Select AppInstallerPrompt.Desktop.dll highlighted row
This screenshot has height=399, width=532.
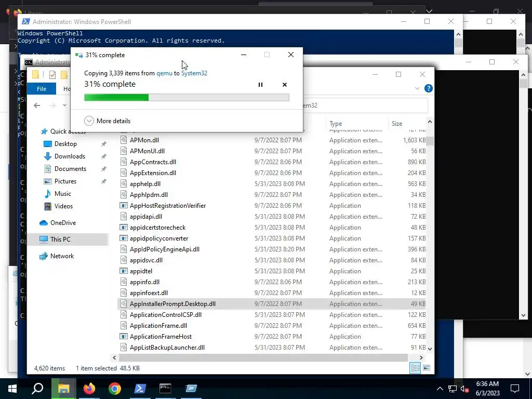pos(272,304)
